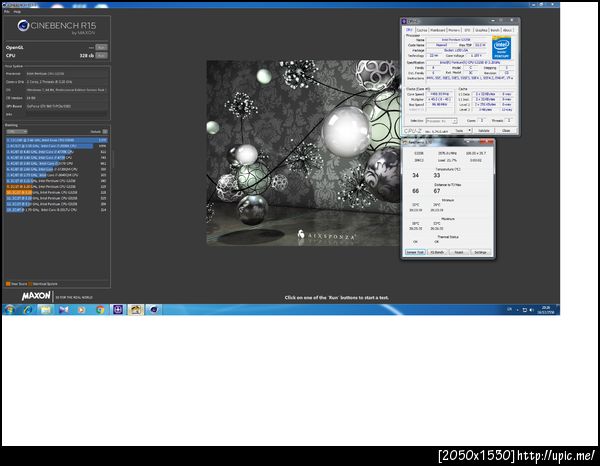The image size is (600, 466).
Task: Open the Windows Start menu
Action: pyautogui.click(x=9, y=310)
